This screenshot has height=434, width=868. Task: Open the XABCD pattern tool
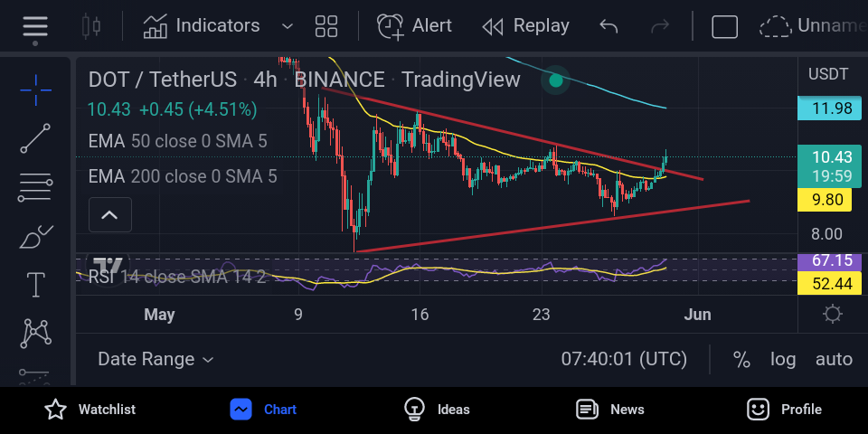click(35, 334)
